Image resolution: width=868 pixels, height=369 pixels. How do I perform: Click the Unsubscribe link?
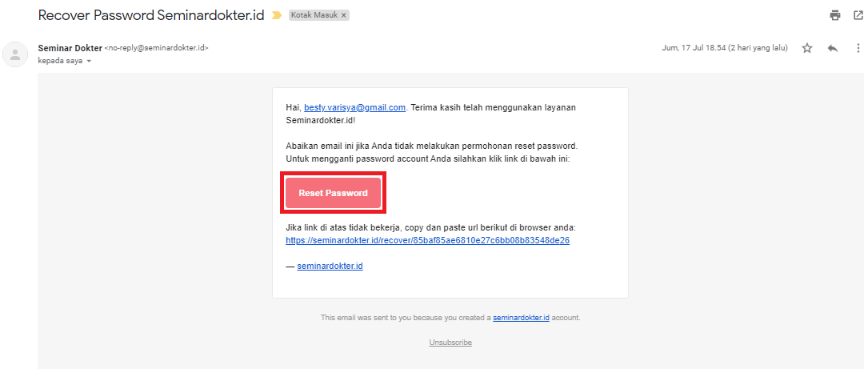tap(450, 343)
